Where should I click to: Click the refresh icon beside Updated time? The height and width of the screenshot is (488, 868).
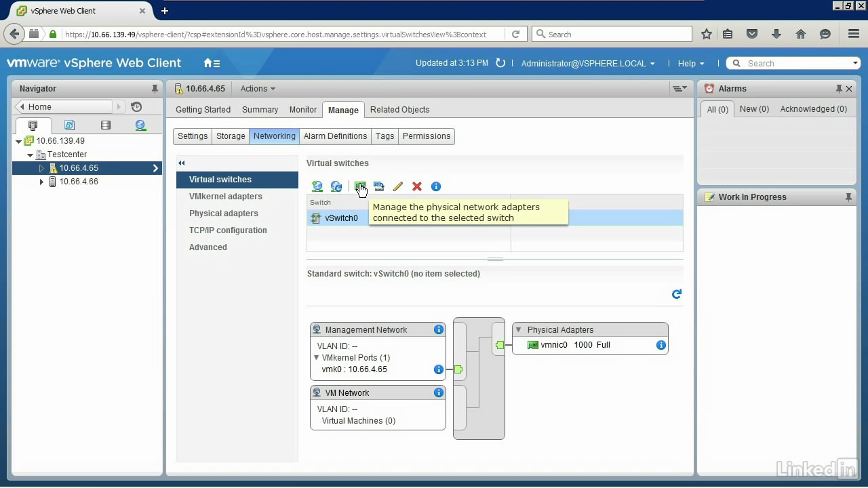(500, 63)
